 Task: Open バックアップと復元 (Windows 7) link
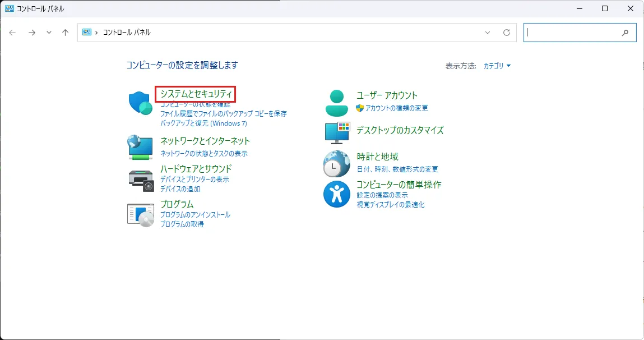pos(203,123)
